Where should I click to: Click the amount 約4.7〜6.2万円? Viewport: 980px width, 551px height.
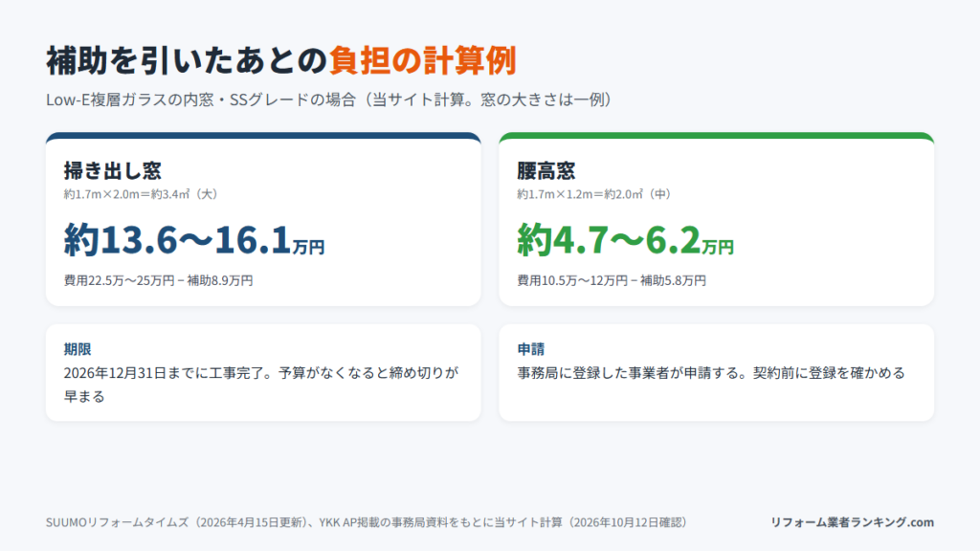point(625,240)
